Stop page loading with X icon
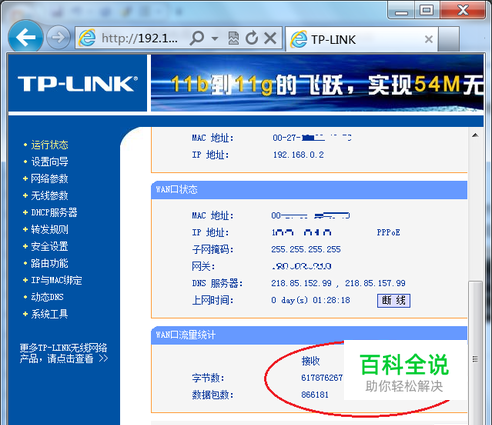The width and height of the screenshot is (492, 425). [x=270, y=38]
